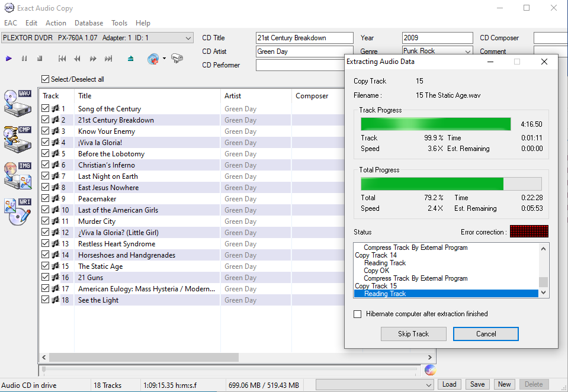The image size is (568, 392).
Task: Open the Edit menu
Action: [31, 23]
